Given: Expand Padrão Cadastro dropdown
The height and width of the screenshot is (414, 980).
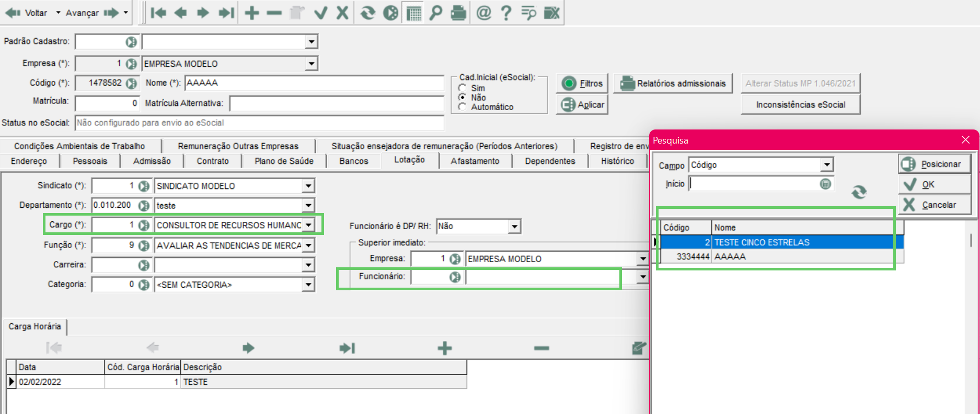Looking at the screenshot, I should tap(311, 41).
